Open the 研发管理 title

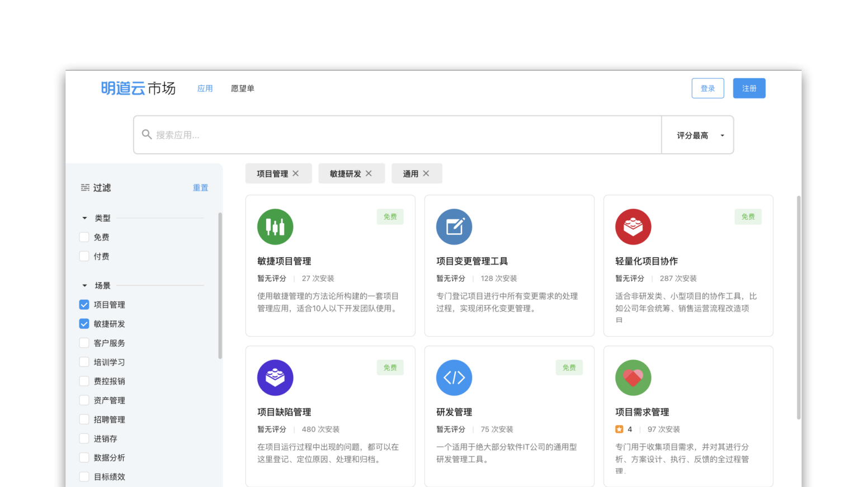pyautogui.click(x=454, y=412)
